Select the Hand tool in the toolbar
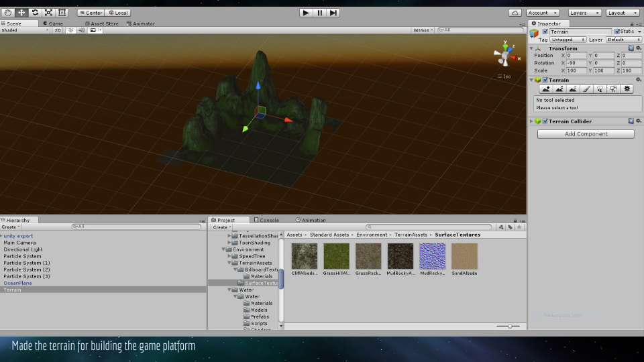 8,13
